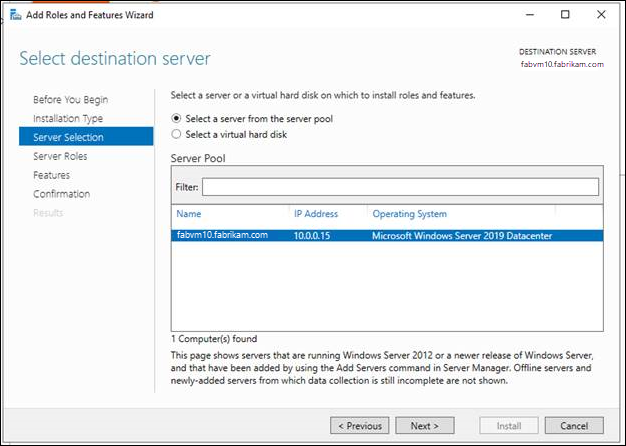Viewport: 626px width, 446px height.
Task: Go to Installation Type step
Action: point(70,118)
